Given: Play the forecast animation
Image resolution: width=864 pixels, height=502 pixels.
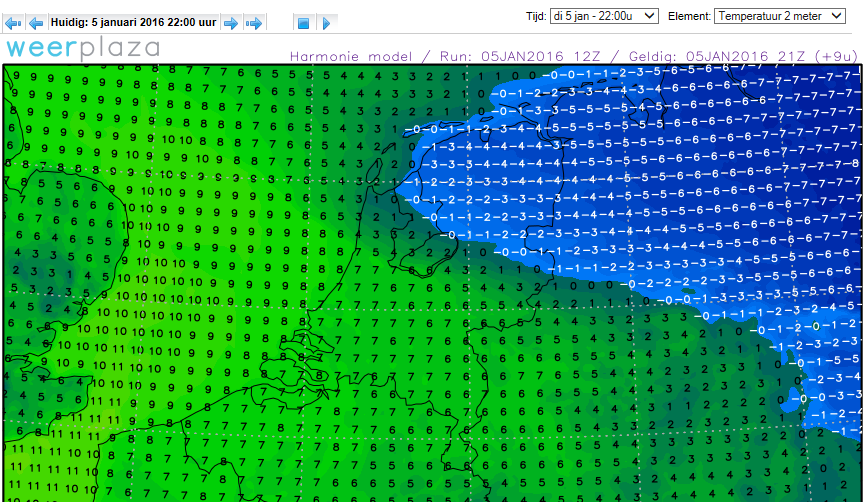Looking at the screenshot, I should click(326, 22).
